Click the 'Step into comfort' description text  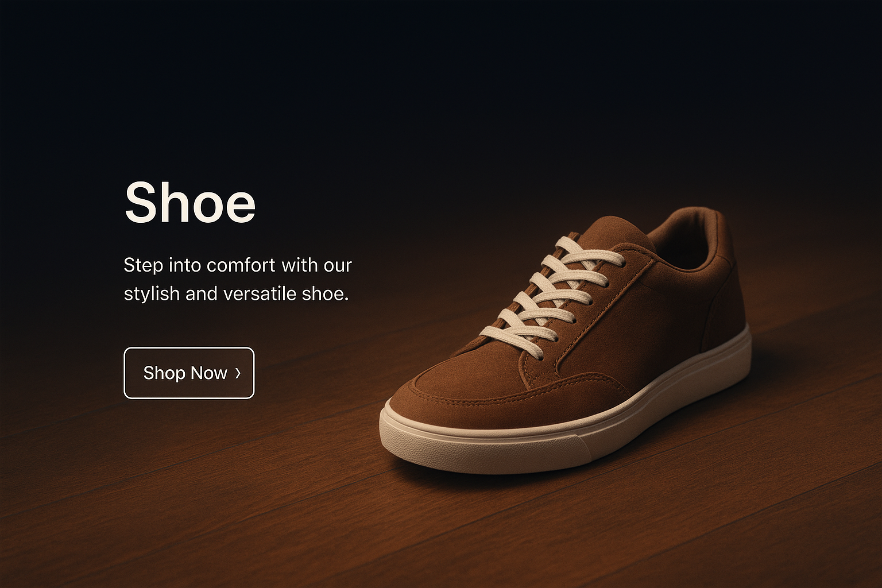(238, 279)
